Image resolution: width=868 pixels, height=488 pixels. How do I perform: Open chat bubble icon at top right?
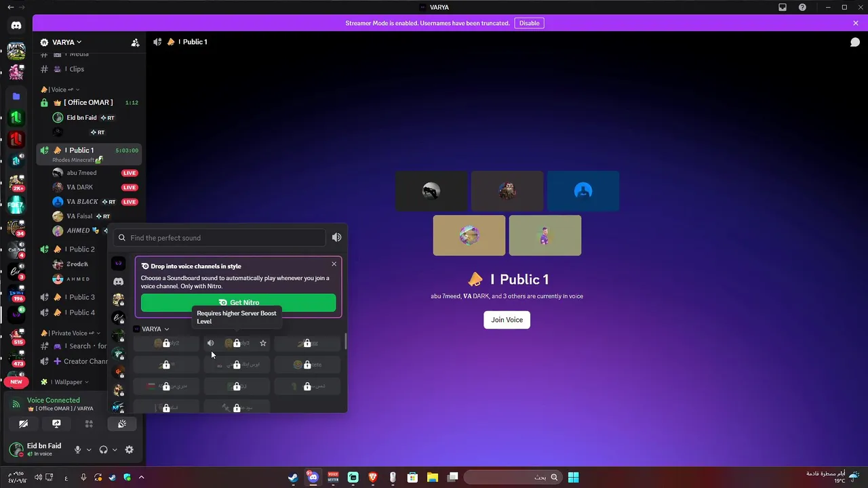coord(855,42)
